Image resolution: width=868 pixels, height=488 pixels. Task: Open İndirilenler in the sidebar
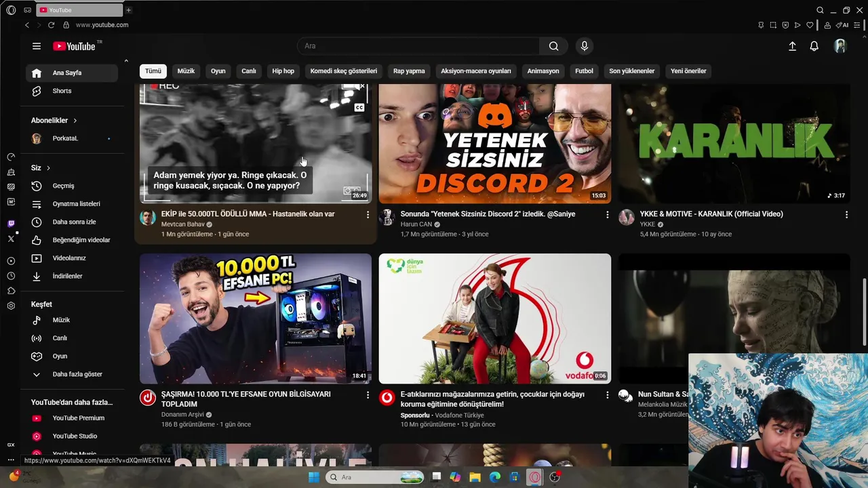coord(72,277)
